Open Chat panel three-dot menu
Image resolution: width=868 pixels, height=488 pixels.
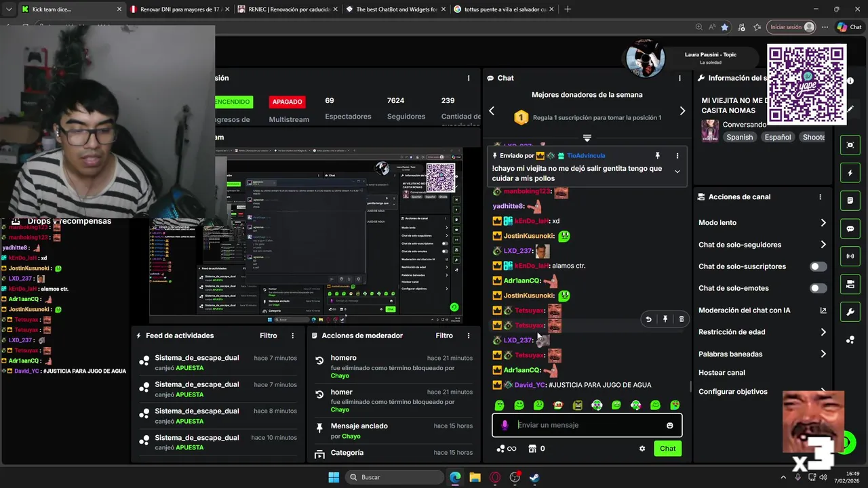[679, 78]
